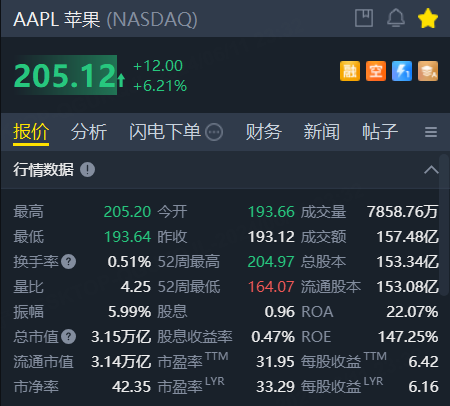Click the 流通股本 value 153.08亿
The width and height of the screenshot is (450, 406).
pyautogui.click(x=407, y=287)
